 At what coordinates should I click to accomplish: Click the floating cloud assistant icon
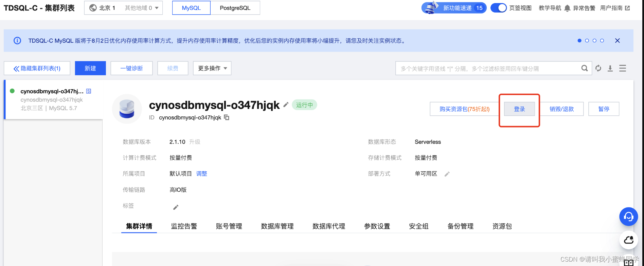629,240
